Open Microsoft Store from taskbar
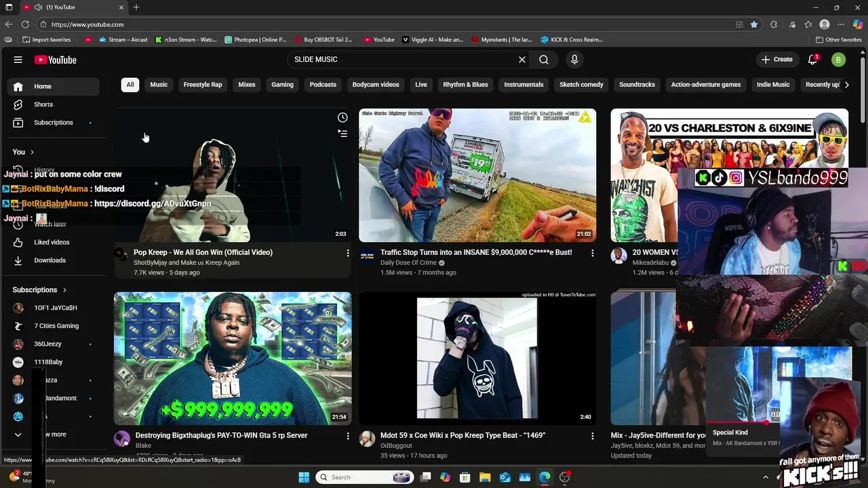The width and height of the screenshot is (868, 488). click(465, 477)
